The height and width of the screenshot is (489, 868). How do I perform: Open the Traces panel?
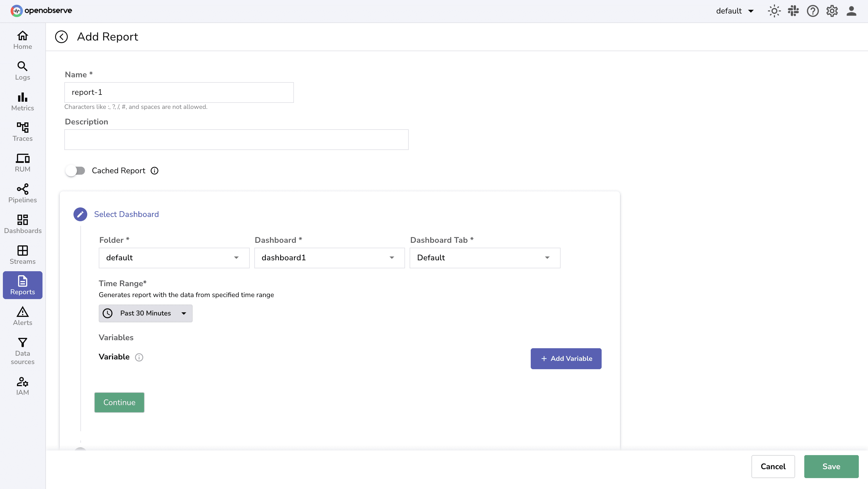tap(22, 132)
